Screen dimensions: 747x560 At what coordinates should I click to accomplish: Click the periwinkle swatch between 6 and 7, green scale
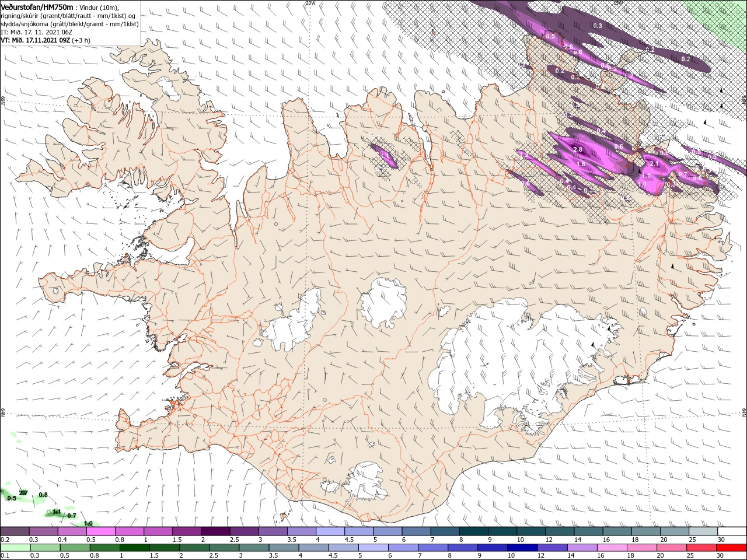coord(403,548)
